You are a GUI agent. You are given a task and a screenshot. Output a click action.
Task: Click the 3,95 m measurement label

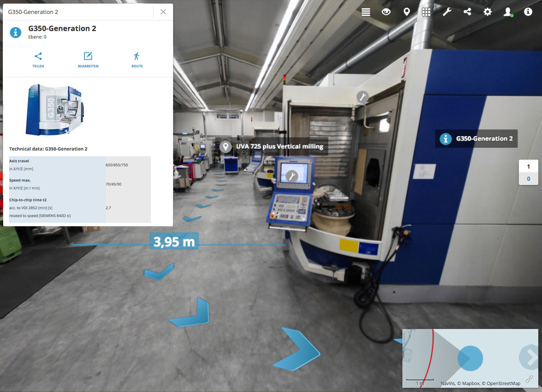click(174, 242)
